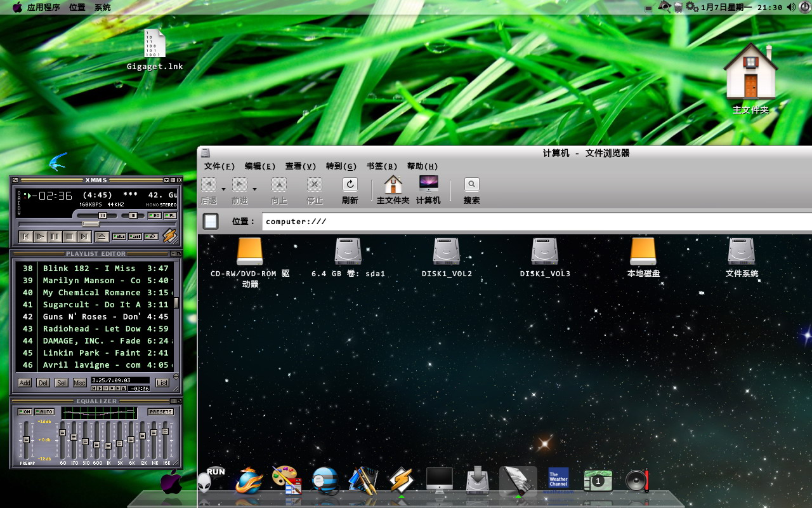Select playlist track Avril lavigne

[x=95, y=365]
